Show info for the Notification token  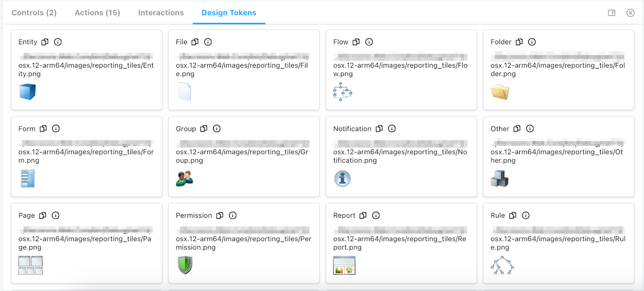[x=392, y=129]
